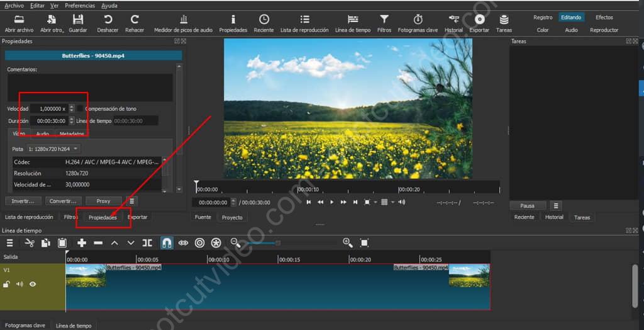Adjust Duración stepper arrows
The width and height of the screenshot is (644, 330).
(x=72, y=121)
